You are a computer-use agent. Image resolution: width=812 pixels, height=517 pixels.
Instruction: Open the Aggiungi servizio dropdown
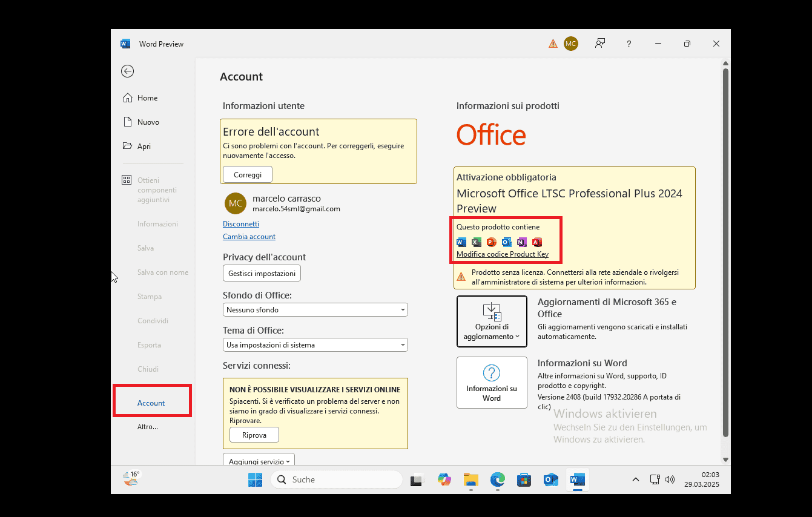(x=259, y=461)
